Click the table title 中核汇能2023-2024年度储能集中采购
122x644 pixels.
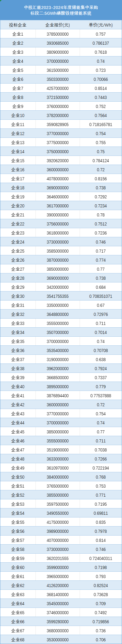[61, 7]
